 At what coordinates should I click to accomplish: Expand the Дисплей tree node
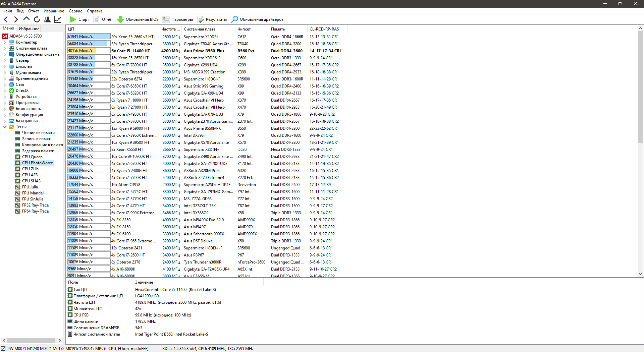(x=5, y=66)
